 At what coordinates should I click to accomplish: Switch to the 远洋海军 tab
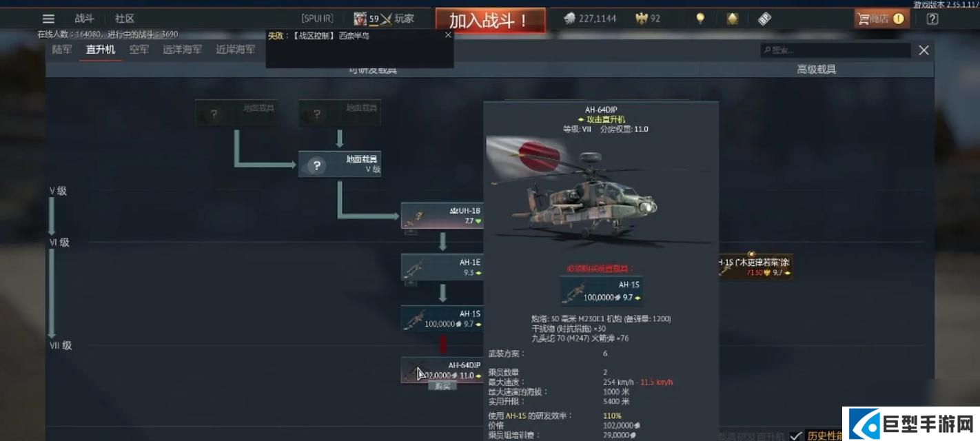pyautogui.click(x=183, y=50)
